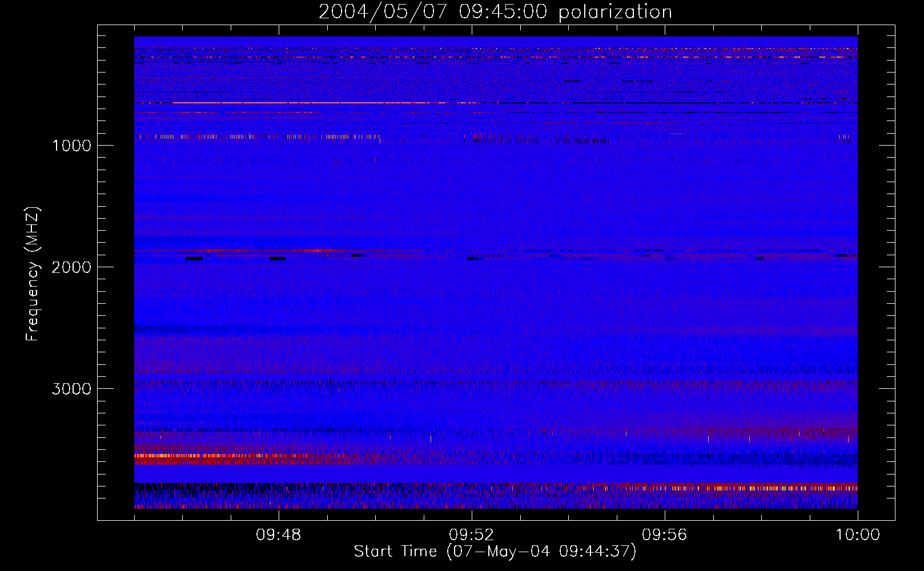Click the 10:00 time tick label
Viewport: 924px width, 571px height.
pos(858,535)
